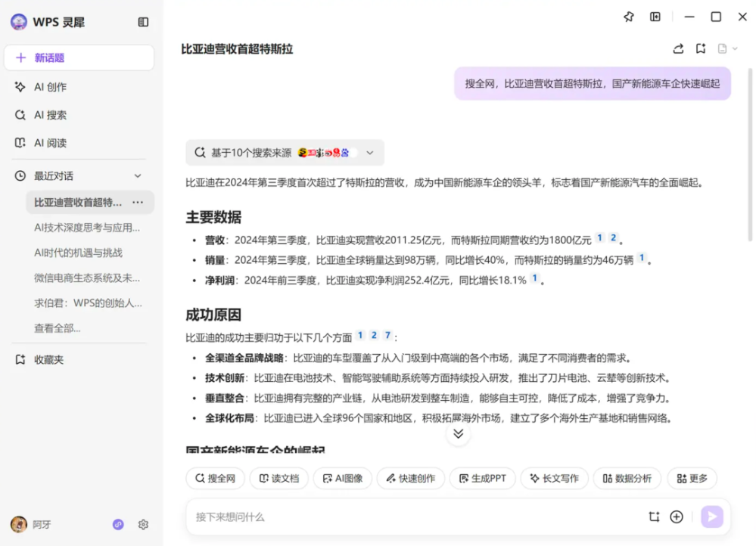The height and width of the screenshot is (546, 756).
Task: Select the 数据分析 mode
Action: coord(627,479)
